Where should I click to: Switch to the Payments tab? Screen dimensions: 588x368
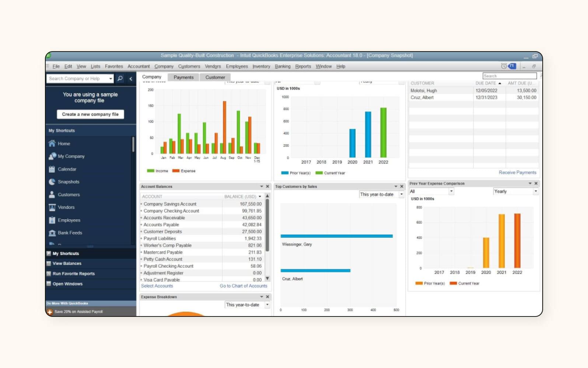[183, 77]
